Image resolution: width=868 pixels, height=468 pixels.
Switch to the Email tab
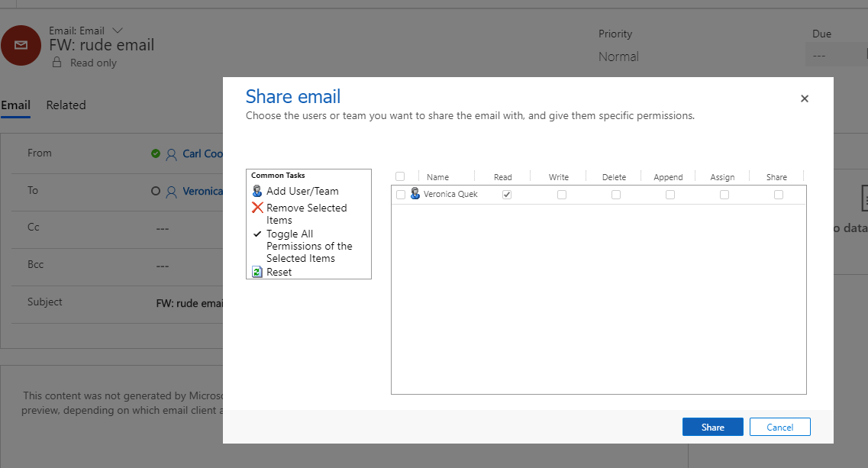[15, 105]
